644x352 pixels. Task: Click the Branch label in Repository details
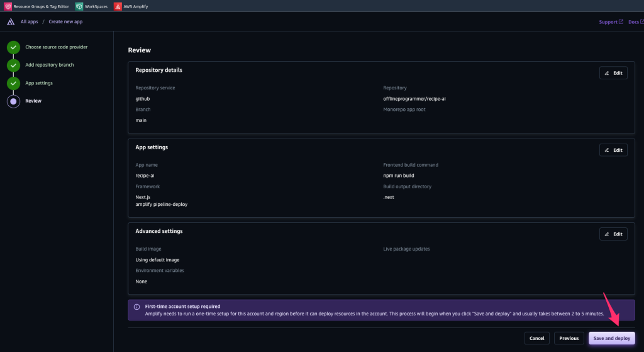[x=143, y=110]
